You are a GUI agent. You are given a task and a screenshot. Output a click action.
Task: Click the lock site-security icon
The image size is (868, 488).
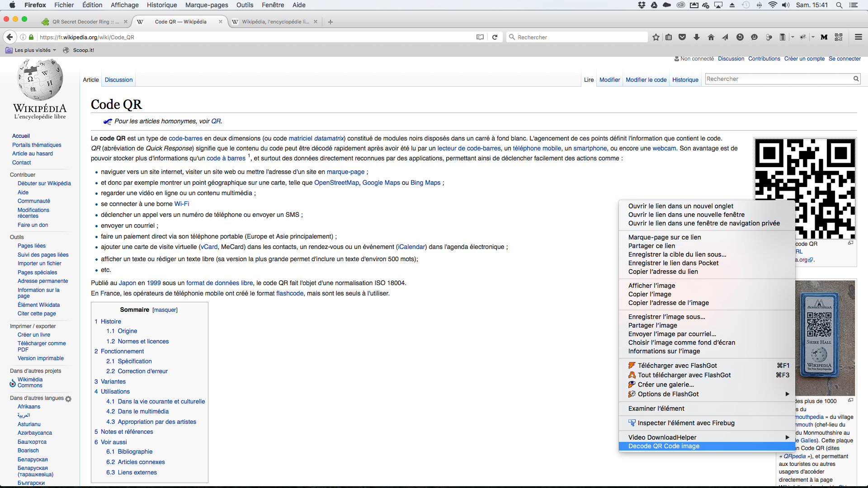(x=31, y=37)
